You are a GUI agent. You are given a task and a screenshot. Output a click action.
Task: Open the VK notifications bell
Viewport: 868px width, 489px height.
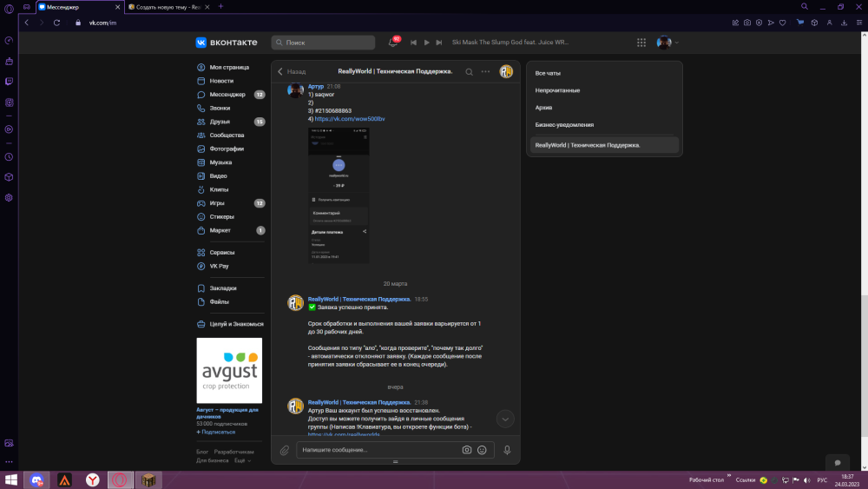click(393, 43)
